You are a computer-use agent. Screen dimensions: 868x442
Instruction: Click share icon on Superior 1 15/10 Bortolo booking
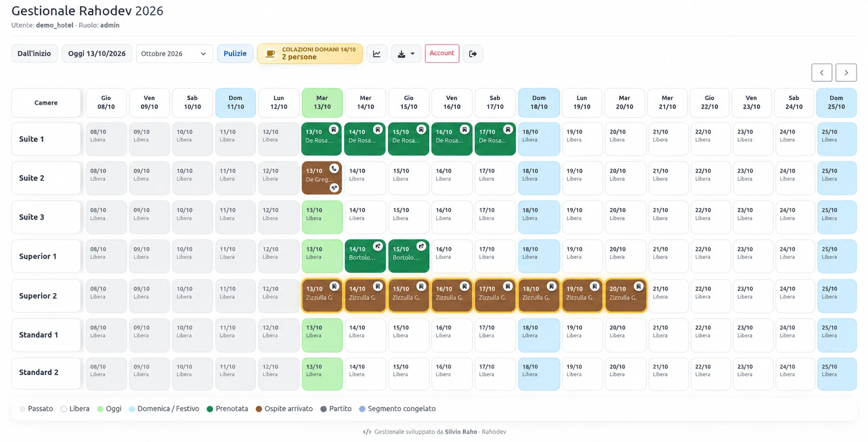(x=421, y=246)
